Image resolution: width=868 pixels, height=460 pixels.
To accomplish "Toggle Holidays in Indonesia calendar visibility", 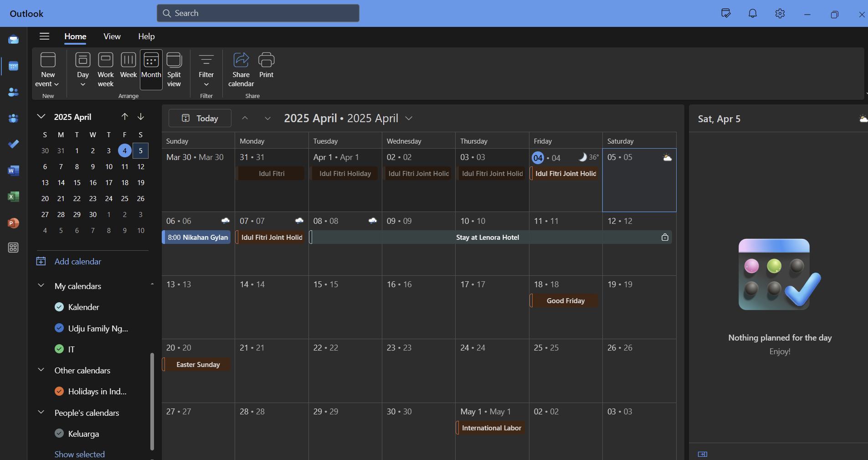I will (59, 391).
